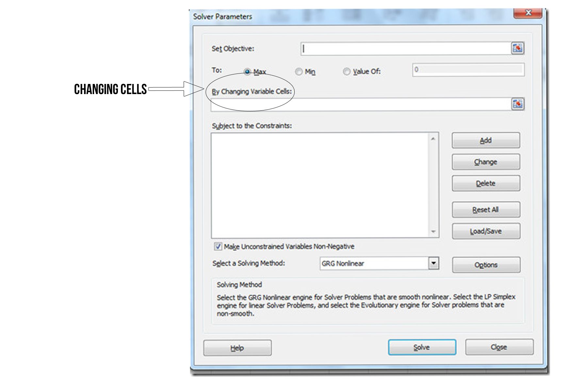Click the Change button
The height and width of the screenshot is (392, 588).
(x=486, y=162)
